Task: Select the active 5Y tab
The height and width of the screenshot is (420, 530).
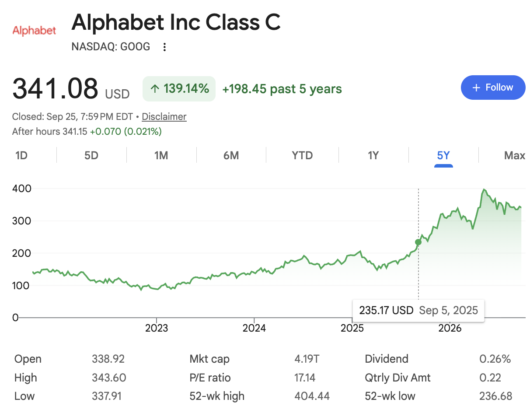Action: point(443,155)
